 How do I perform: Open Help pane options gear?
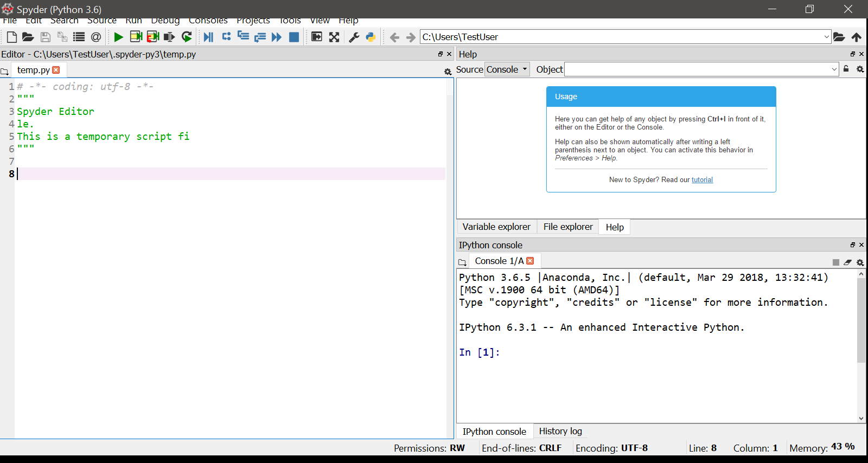pos(860,69)
